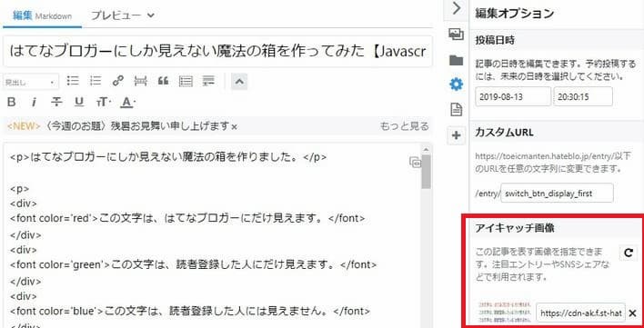
Task: Open the category folder panel icon
Action: tap(456, 60)
